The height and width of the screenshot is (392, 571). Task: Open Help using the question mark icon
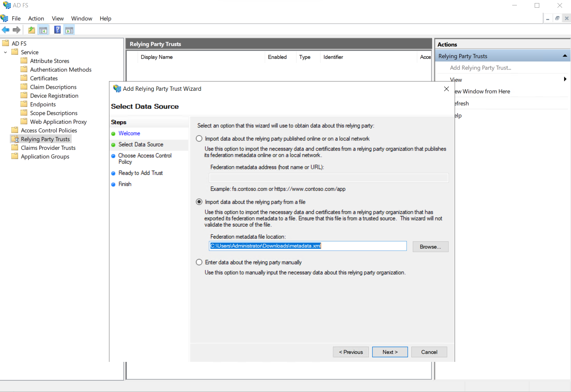[57, 30]
